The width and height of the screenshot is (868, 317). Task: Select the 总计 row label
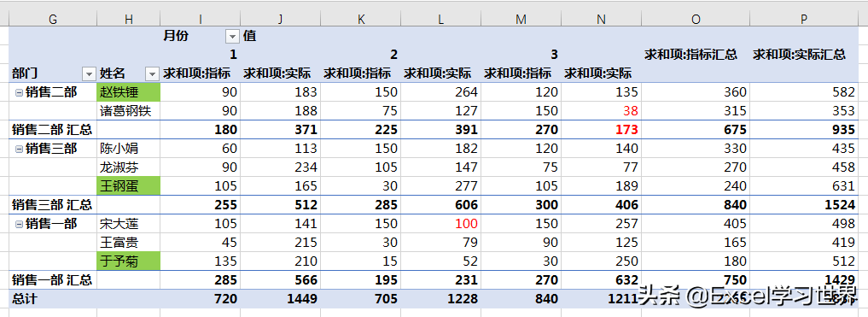point(24,299)
